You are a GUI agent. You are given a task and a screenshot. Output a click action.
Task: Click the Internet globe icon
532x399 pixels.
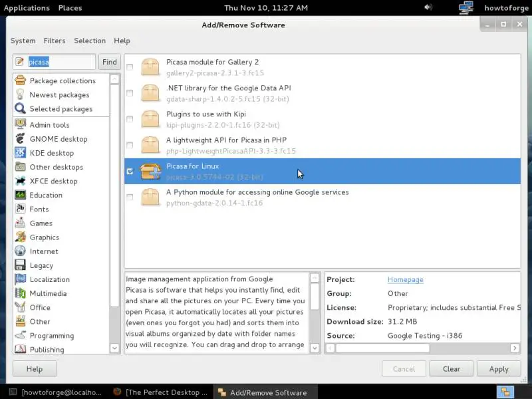pos(21,251)
